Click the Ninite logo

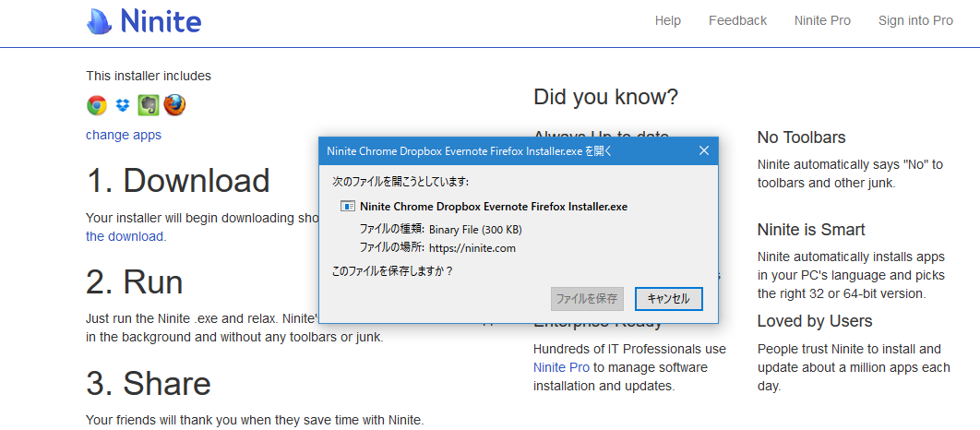point(144,21)
